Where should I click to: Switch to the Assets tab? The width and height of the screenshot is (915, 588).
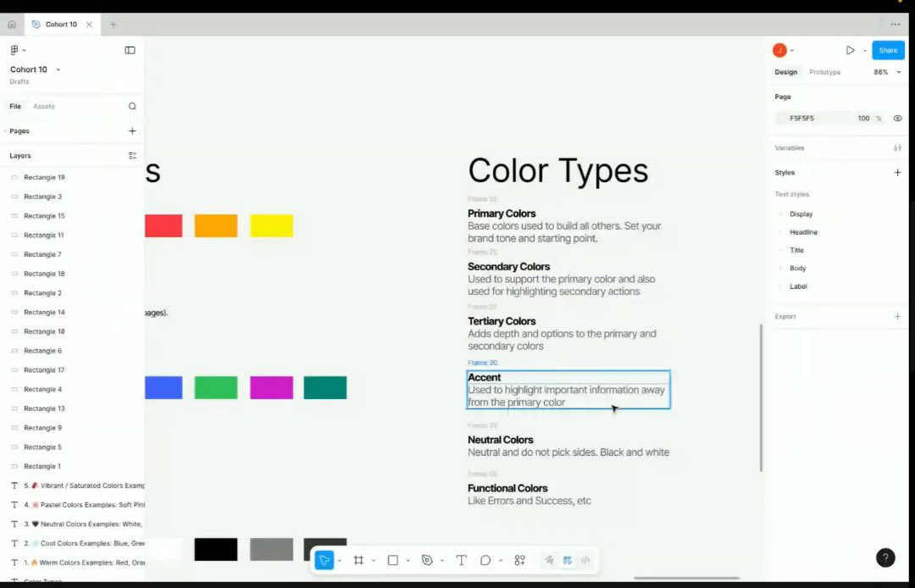point(44,106)
